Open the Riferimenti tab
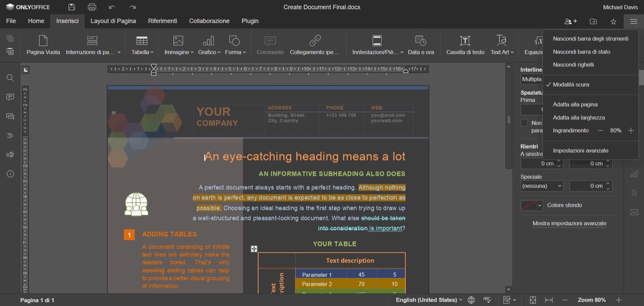 point(162,21)
